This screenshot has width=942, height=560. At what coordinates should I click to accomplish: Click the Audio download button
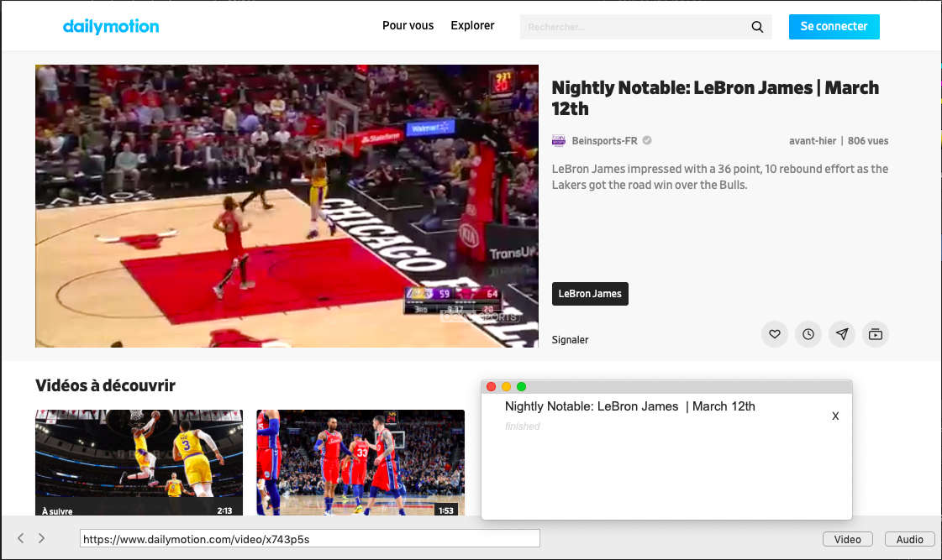909,539
